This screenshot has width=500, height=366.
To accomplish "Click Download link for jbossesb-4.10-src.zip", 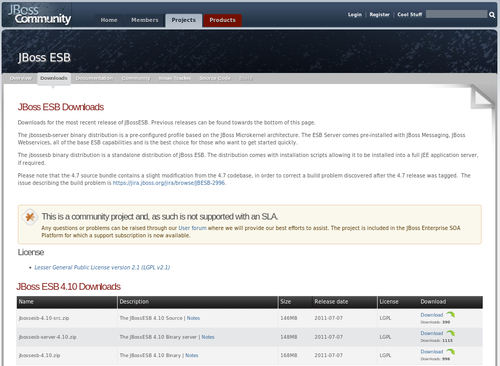I will pyautogui.click(x=432, y=315).
